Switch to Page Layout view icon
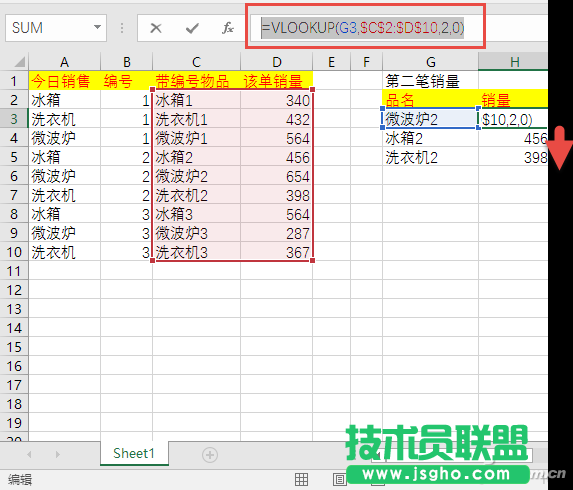Screen dimensions: 573x490 pyautogui.click(x=339, y=479)
